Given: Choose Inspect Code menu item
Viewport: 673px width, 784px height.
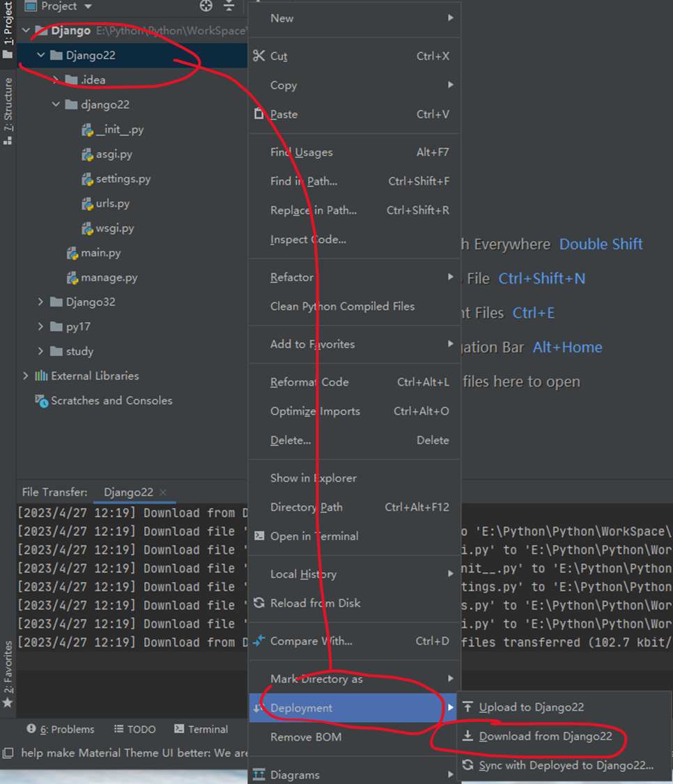Looking at the screenshot, I should [355, 239].
